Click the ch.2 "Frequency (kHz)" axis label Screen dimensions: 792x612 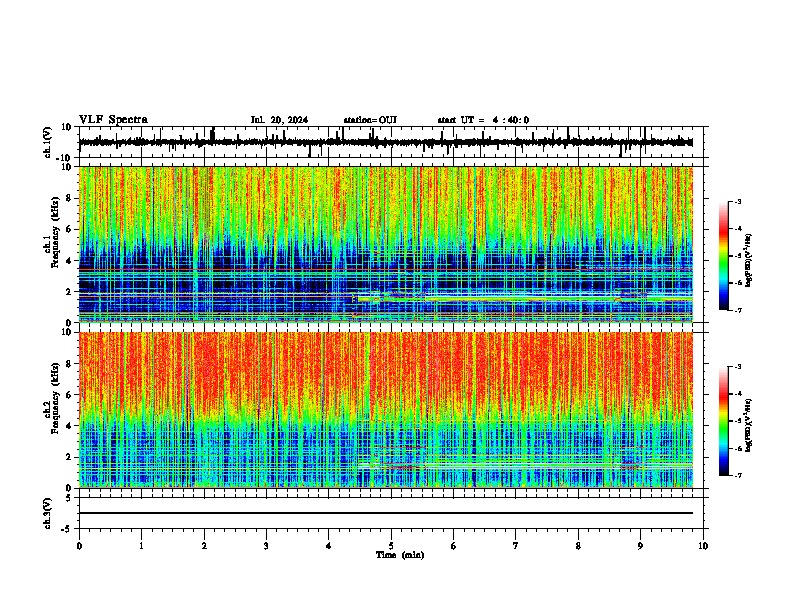[x=53, y=398]
